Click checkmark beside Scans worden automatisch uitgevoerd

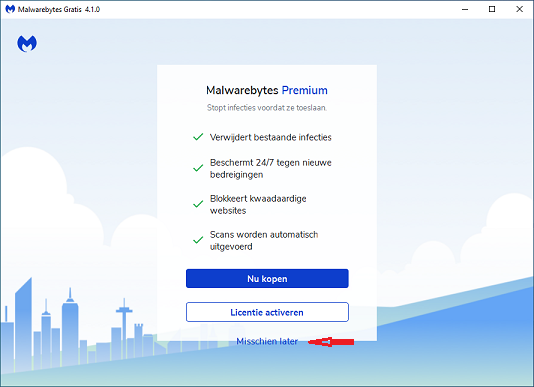[x=198, y=240]
